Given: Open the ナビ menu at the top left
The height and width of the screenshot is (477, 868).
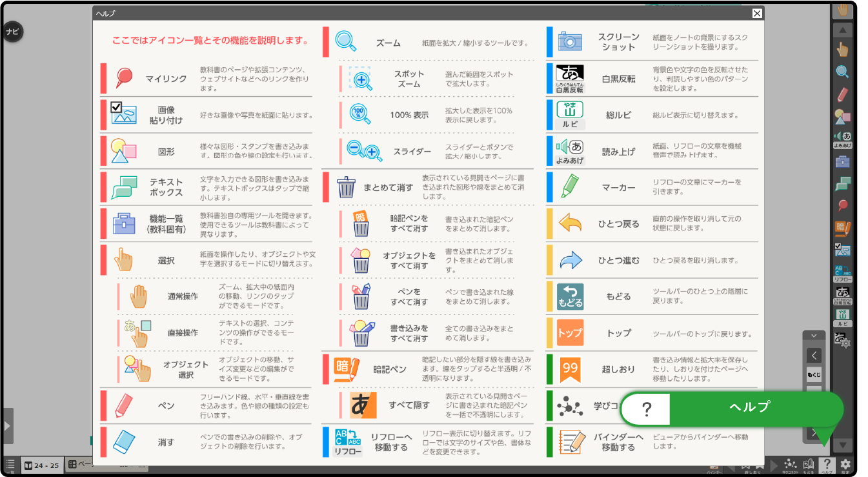Looking at the screenshot, I should (x=13, y=31).
